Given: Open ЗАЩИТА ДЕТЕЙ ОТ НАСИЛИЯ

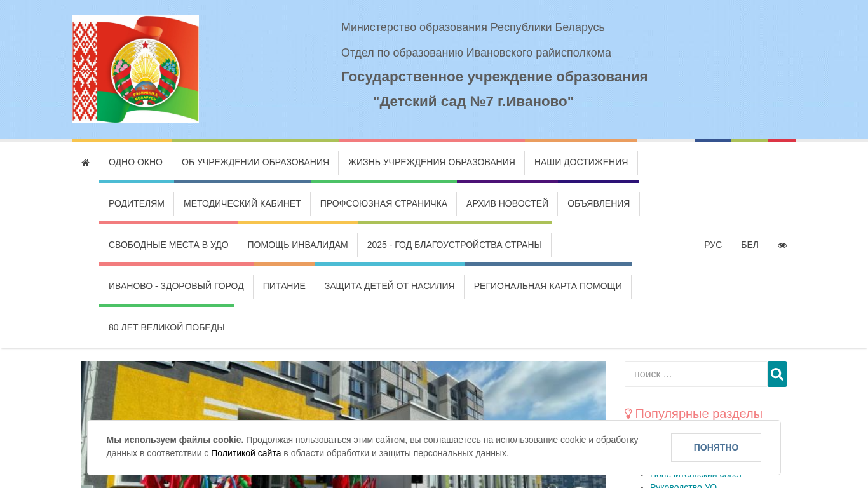Looking at the screenshot, I should click(390, 286).
